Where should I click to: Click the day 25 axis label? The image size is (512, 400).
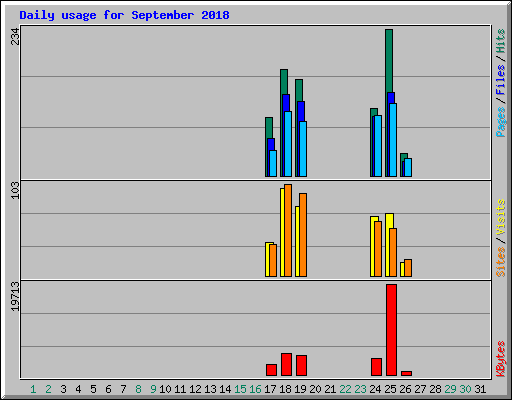point(390,389)
